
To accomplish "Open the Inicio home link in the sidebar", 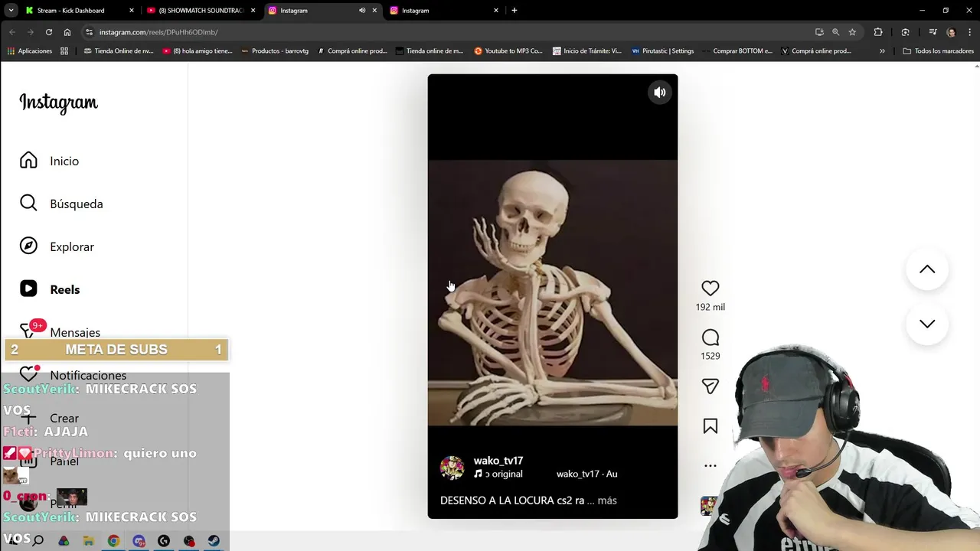I will click(x=50, y=161).
